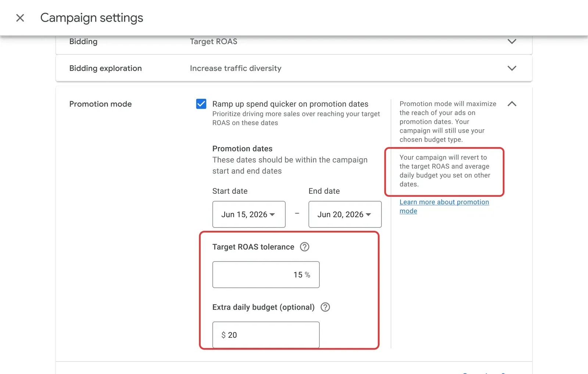Open the Target ROAS tolerance help icon

click(x=305, y=247)
